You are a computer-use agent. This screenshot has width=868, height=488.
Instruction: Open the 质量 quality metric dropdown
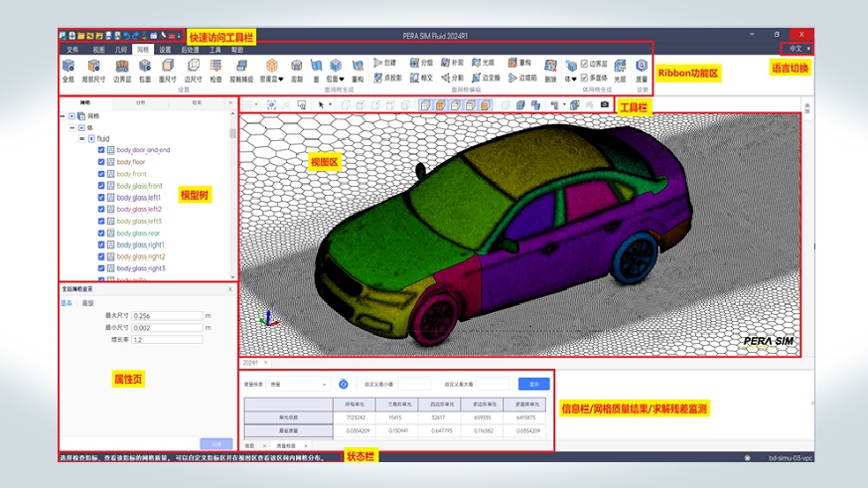[299, 384]
